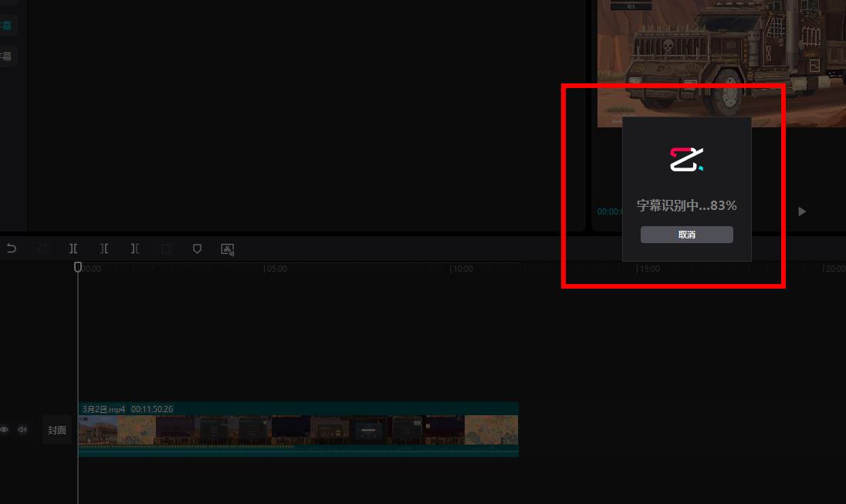The image size is (846, 504).
Task: Click the 05:00 mark on timeline ruler
Action: pyautogui.click(x=275, y=269)
